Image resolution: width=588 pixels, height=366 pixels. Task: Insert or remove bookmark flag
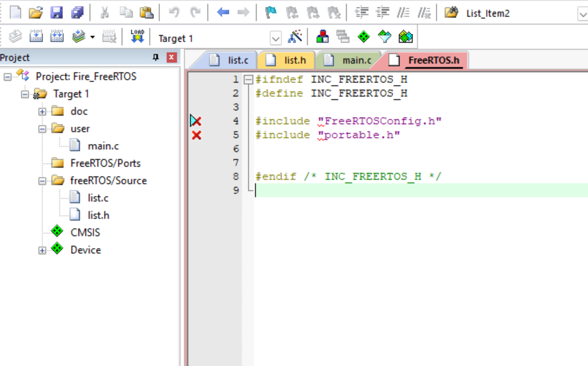click(270, 13)
